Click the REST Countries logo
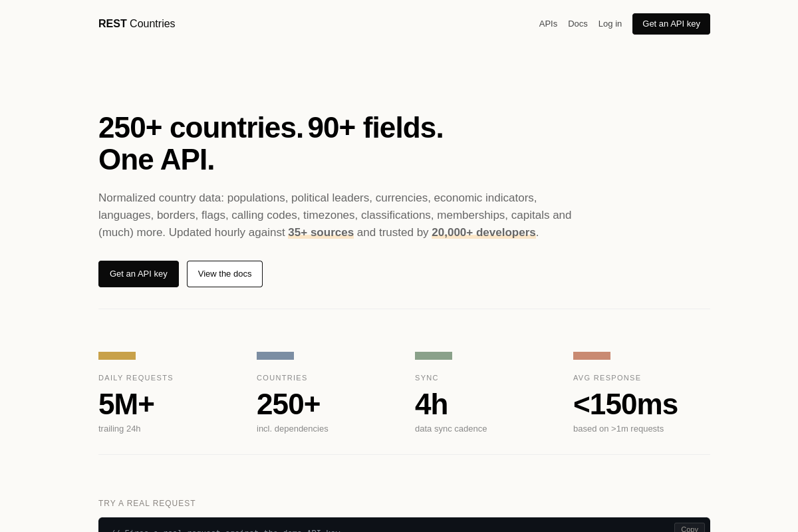The image size is (798, 532). [137, 24]
